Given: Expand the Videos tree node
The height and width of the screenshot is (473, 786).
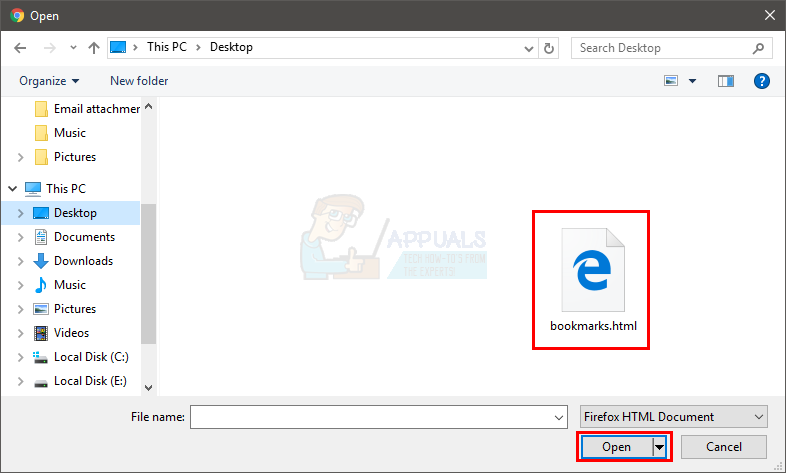Looking at the screenshot, I should (x=21, y=334).
